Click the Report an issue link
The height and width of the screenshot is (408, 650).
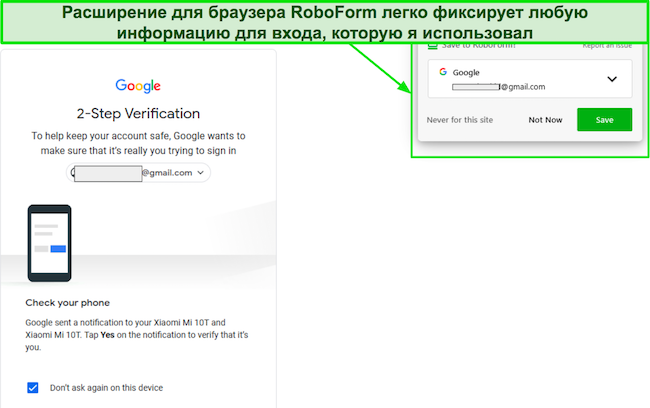click(x=607, y=46)
